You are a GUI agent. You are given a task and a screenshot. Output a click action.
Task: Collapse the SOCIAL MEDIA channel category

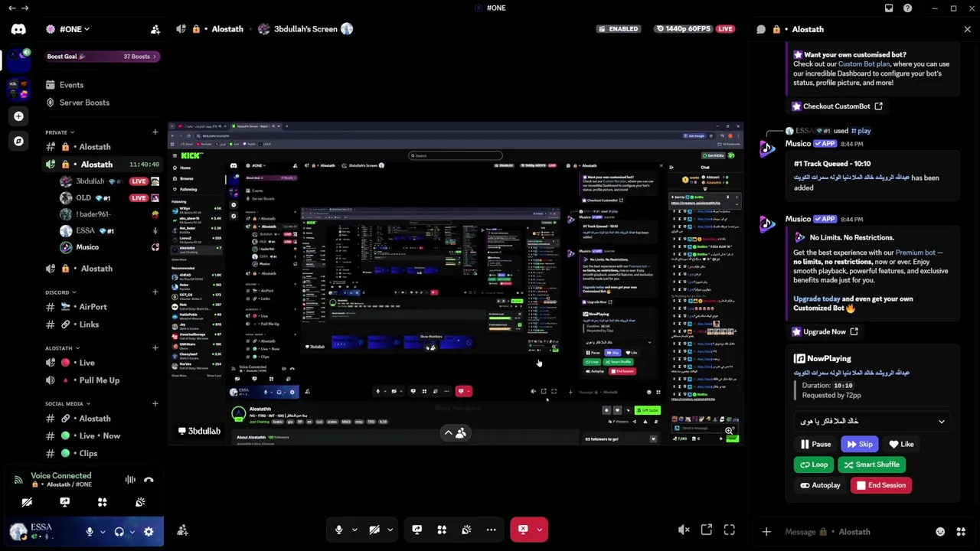pos(67,404)
